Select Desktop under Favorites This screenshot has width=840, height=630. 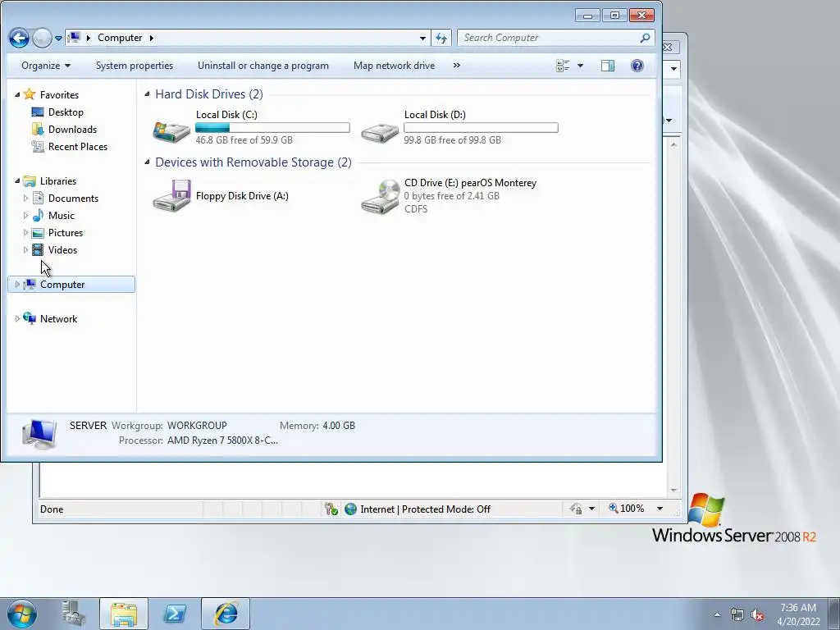point(66,112)
